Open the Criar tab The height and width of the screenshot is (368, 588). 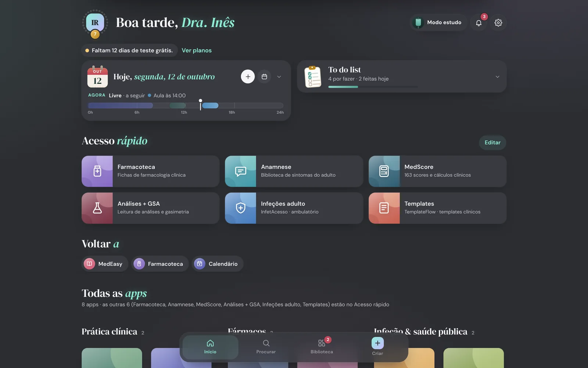(377, 347)
